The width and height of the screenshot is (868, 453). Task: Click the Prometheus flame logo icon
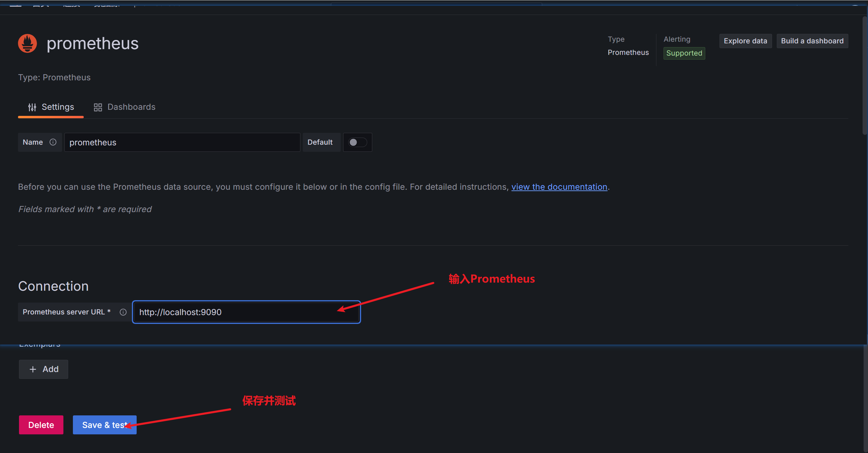click(x=27, y=43)
